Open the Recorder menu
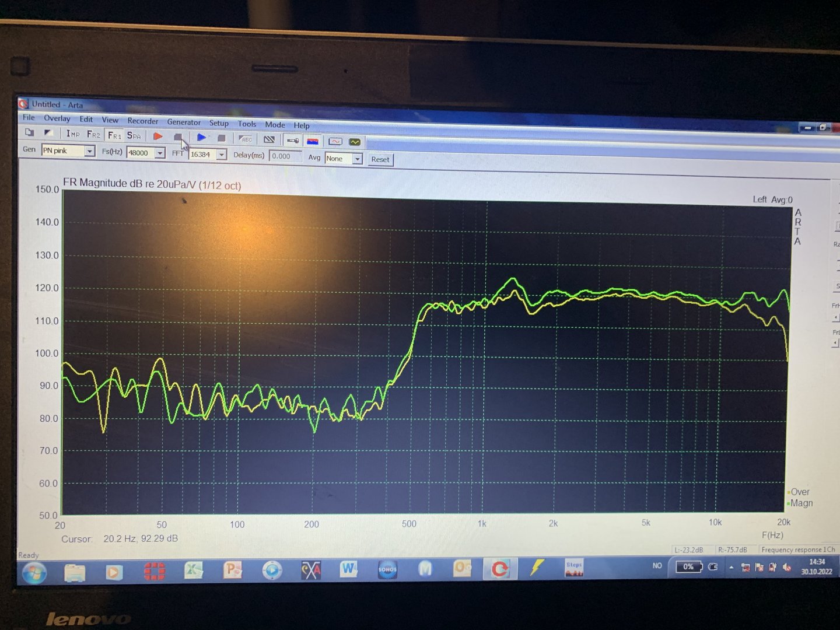This screenshot has width=840, height=630. click(x=143, y=121)
